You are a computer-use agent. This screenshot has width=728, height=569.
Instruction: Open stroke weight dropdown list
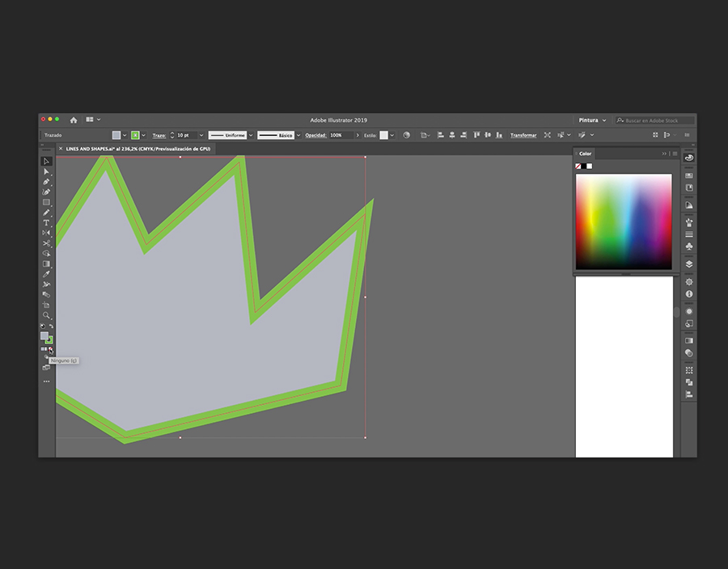pyautogui.click(x=201, y=135)
